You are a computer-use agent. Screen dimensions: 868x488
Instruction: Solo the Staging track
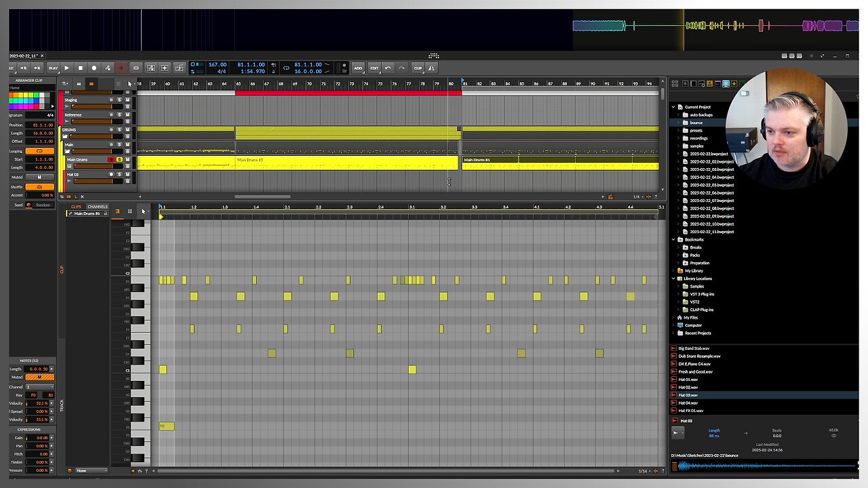pos(119,100)
